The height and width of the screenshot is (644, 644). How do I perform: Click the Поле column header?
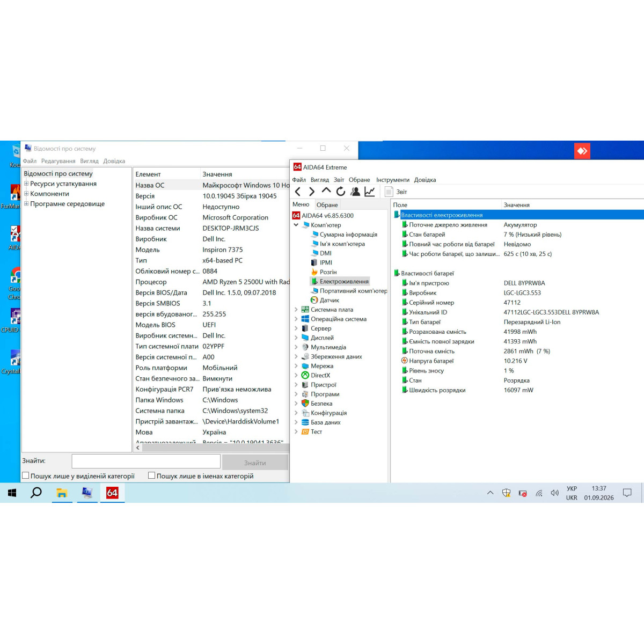pyautogui.click(x=445, y=205)
